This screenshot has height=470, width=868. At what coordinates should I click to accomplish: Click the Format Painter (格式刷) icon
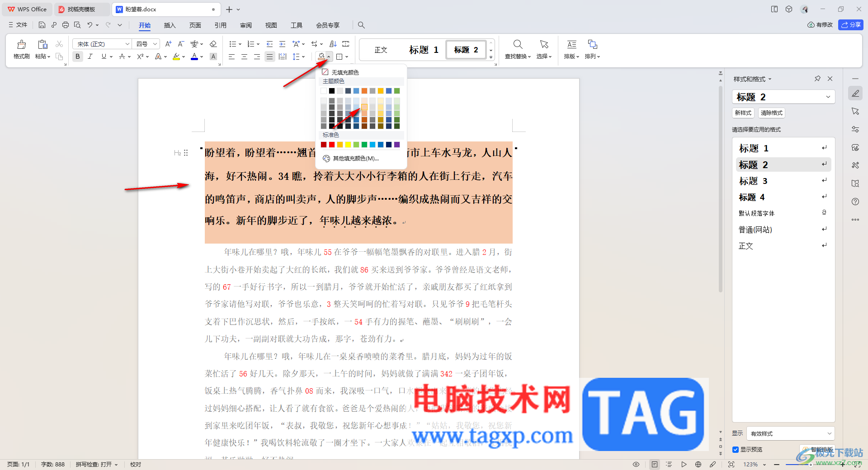[x=21, y=44]
